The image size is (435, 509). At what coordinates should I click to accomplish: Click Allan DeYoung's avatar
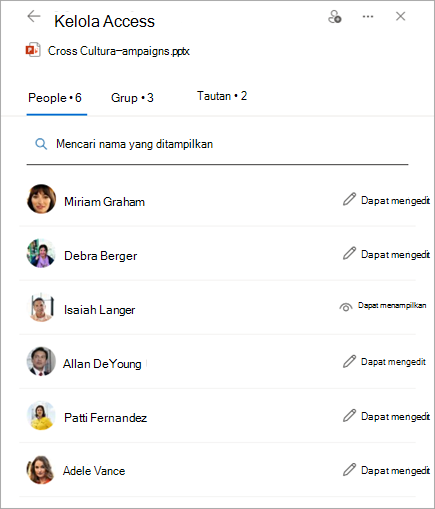(41, 361)
